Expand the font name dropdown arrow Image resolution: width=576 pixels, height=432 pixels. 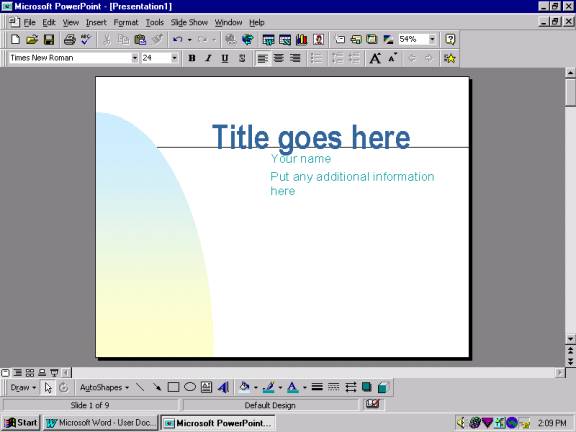(135, 58)
